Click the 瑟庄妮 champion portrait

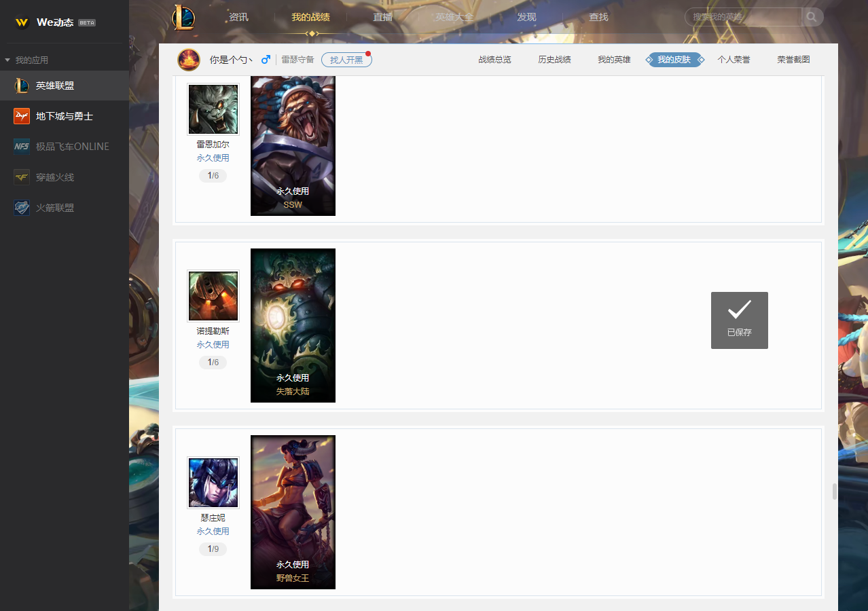click(x=213, y=483)
